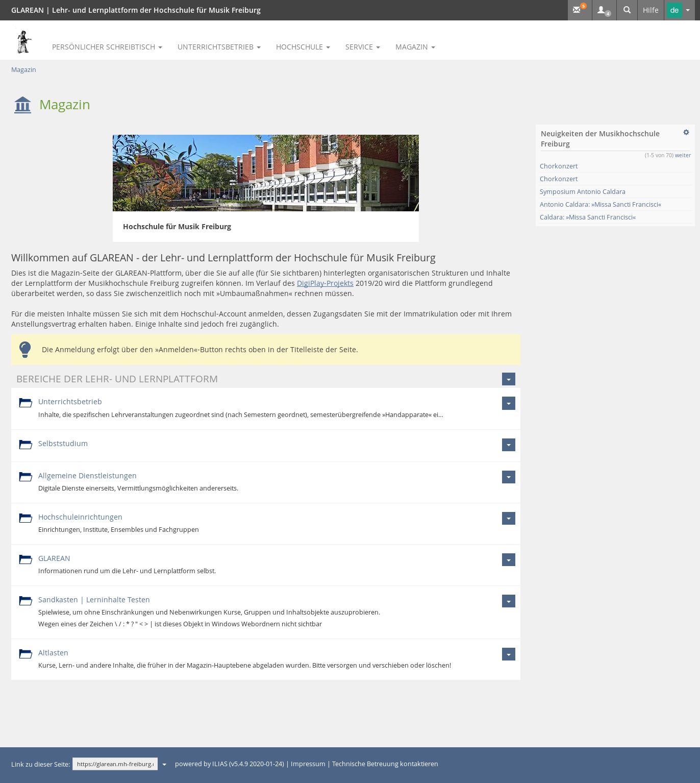
Task: Click the folder icon beside GLAREAN entry
Action: [x=26, y=559]
